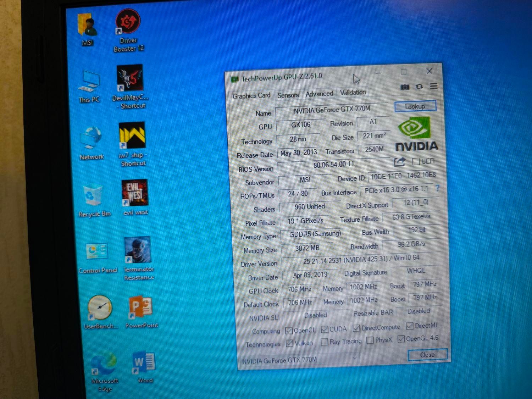Click the 12 (11_0) DirectX Support value
The height and width of the screenshot is (399, 532).
pyautogui.click(x=416, y=203)
